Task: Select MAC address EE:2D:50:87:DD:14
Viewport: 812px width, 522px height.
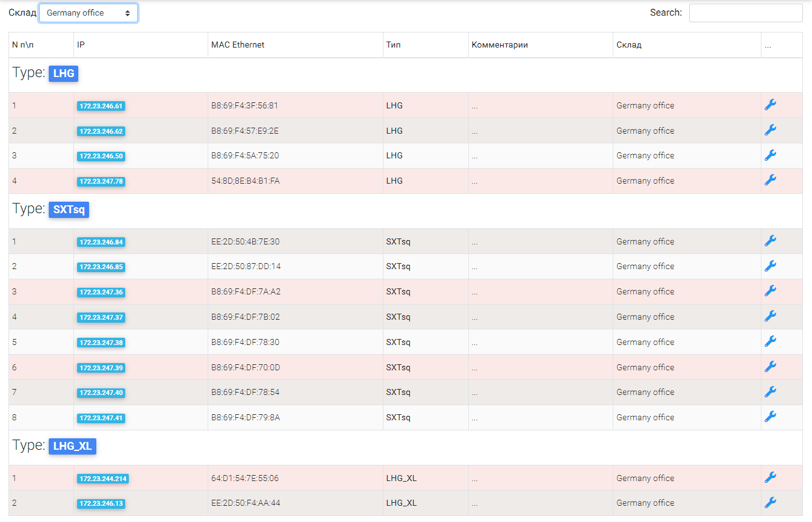Action: click(x=246, y=266)
